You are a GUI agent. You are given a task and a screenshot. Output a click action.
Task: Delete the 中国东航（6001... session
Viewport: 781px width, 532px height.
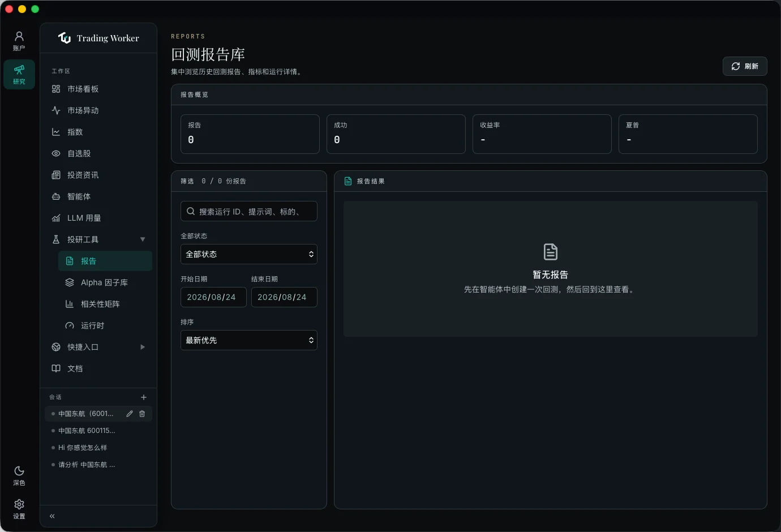coord(142,414)
